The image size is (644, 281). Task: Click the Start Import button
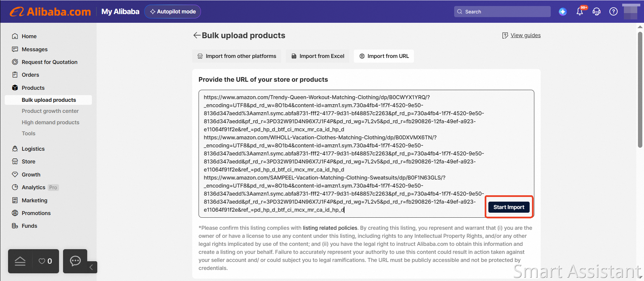point(509,207)
